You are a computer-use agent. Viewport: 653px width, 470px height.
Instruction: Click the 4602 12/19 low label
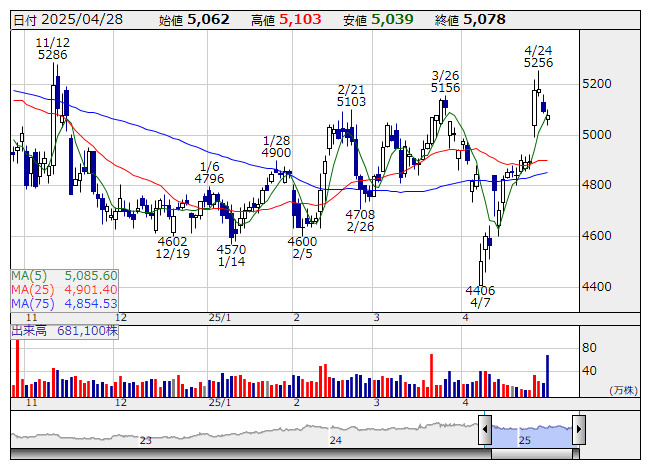coord(172,247)
